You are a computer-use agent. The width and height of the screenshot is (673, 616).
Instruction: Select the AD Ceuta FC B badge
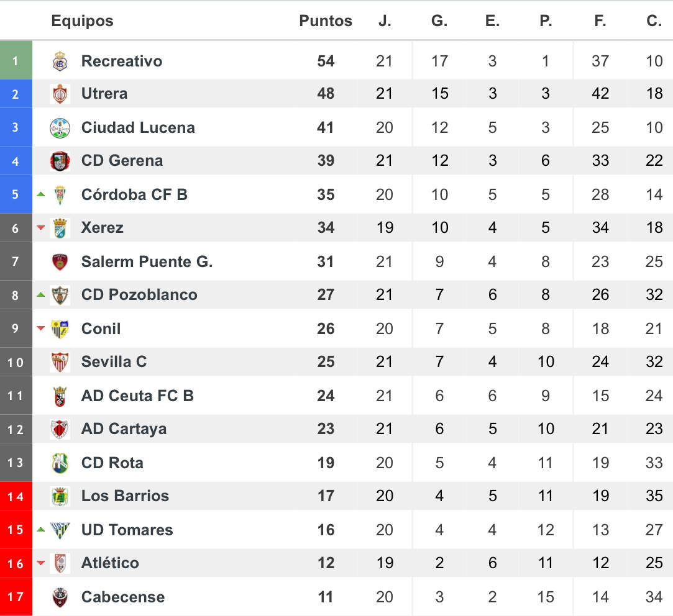[60, 396]
